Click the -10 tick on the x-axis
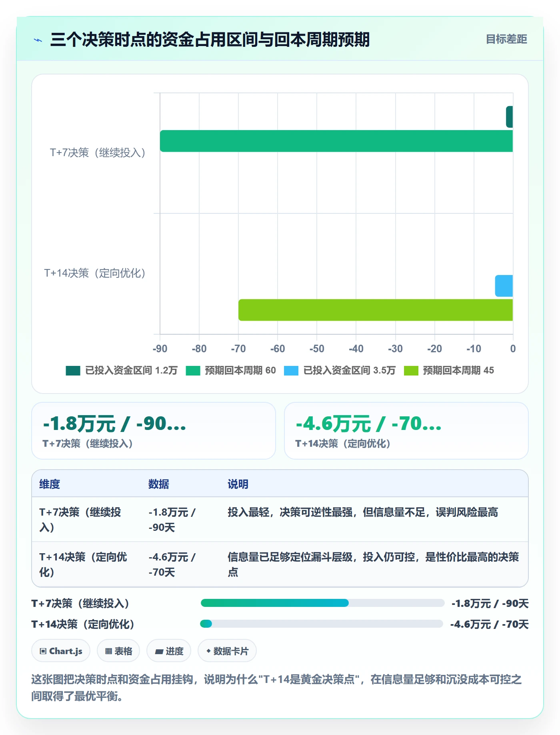This screenshot has width=560, height=735. pos(474,349)
